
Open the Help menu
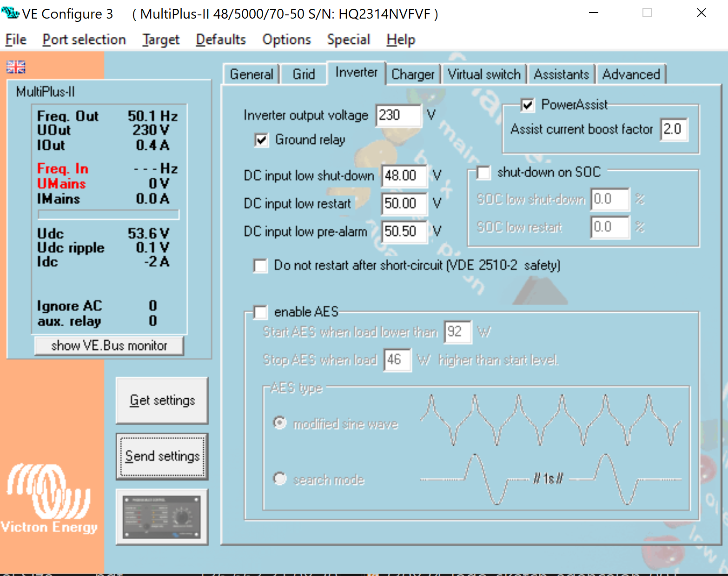[401, 40]
